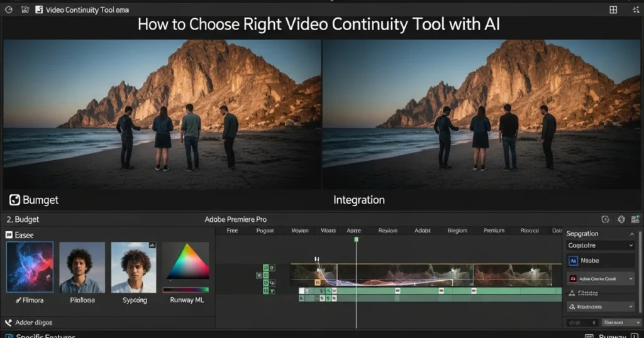644x338 pixels.
Task: Click the globe-like icon in the Budget bar
Action: (621, 219)
